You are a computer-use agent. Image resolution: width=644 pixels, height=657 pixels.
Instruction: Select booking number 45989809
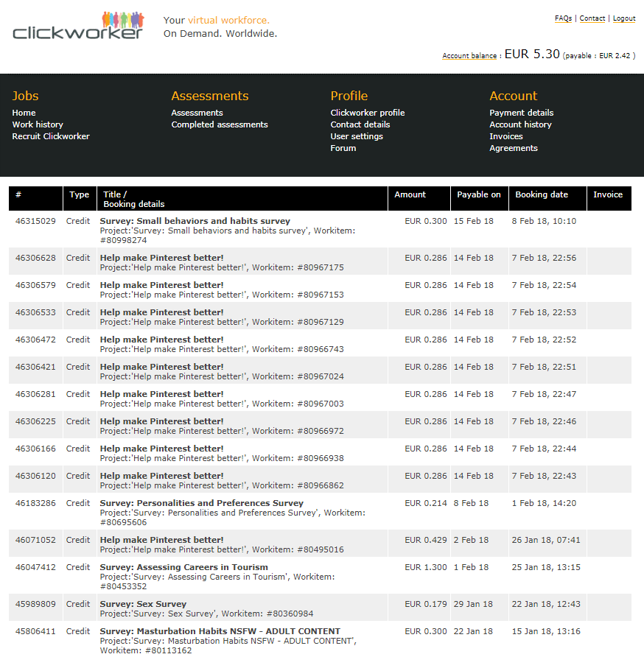pos(35,604)
